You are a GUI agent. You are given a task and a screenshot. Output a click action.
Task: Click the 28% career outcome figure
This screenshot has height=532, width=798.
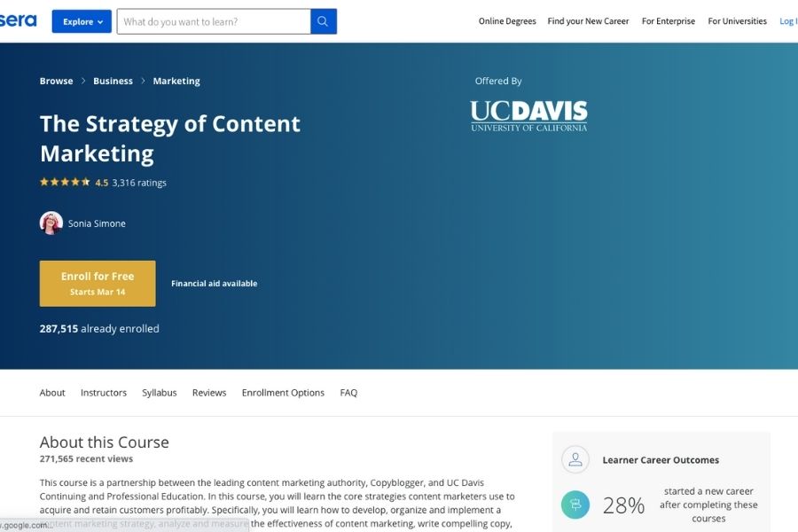pos(623,505)
